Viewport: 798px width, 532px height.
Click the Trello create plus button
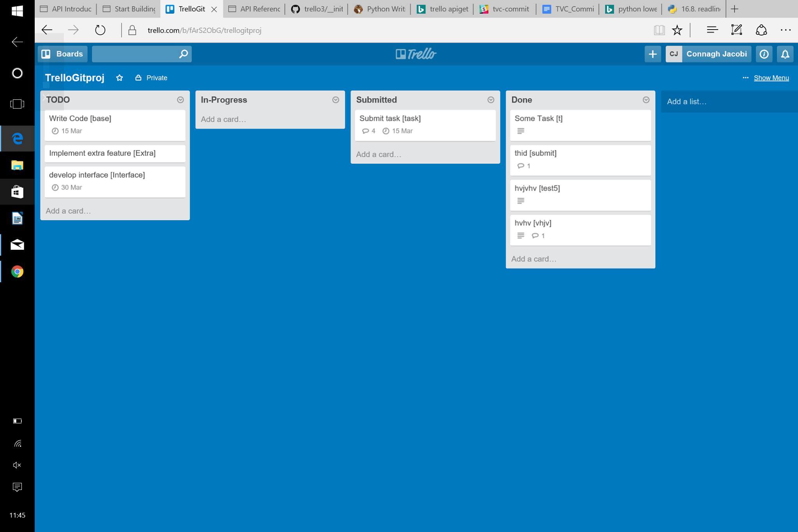(x=653, y=54)
